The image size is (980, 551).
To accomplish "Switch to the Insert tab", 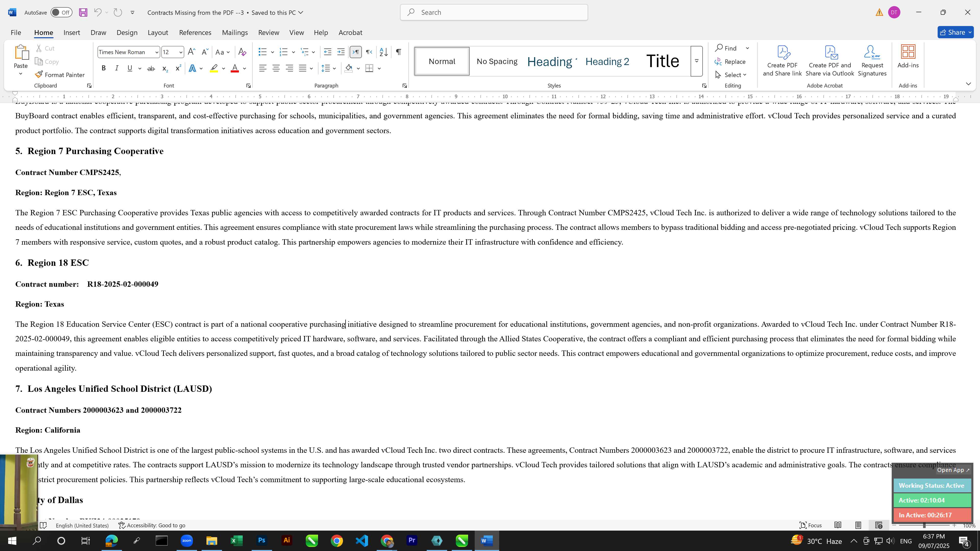I will tap(71, 33).
